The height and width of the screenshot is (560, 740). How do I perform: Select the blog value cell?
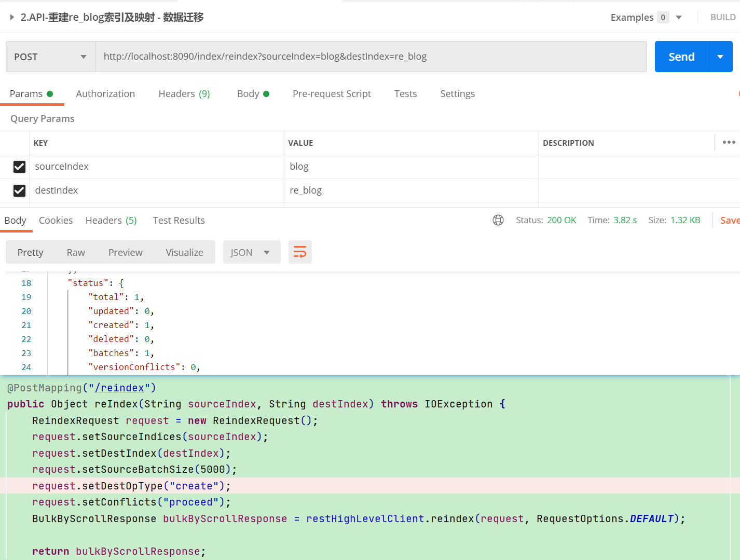[x=411, y=167]
